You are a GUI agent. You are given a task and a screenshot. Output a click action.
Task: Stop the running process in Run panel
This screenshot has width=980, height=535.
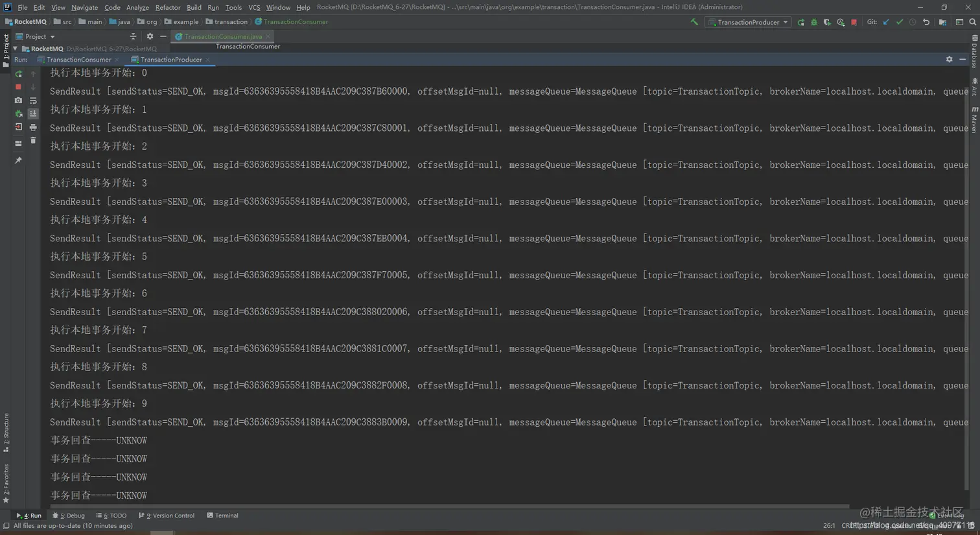[18, 87]
